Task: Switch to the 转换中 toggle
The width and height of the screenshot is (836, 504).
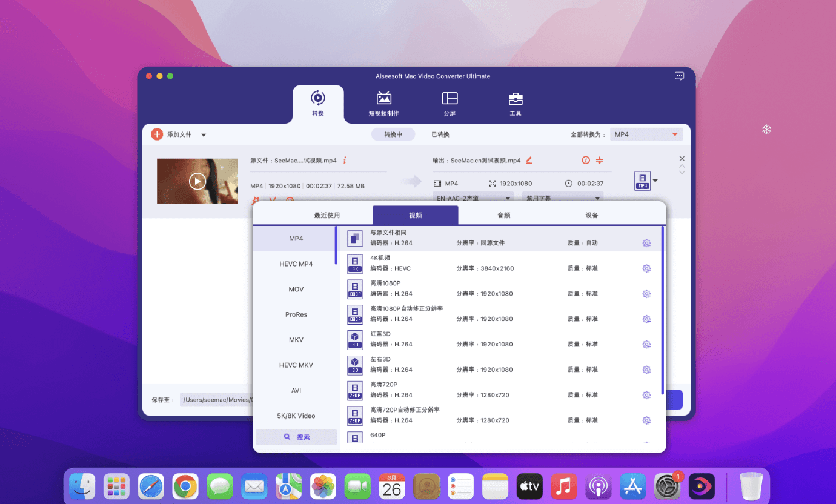Action: click(393, 134)
